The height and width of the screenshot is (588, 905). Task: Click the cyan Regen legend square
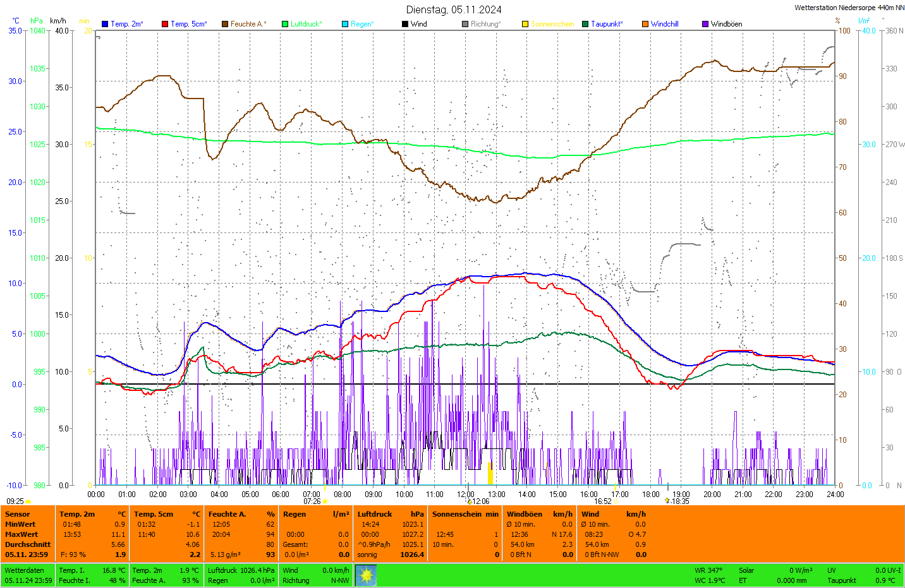pos(345,24)
